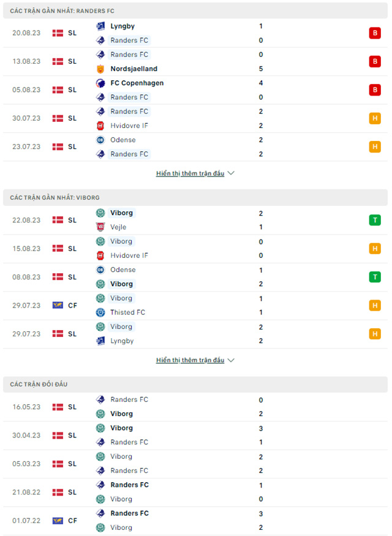Expand more Randers FC matches chevron
Image resolution: width=392 pixels, height=536 pixels.
point(231,173)
